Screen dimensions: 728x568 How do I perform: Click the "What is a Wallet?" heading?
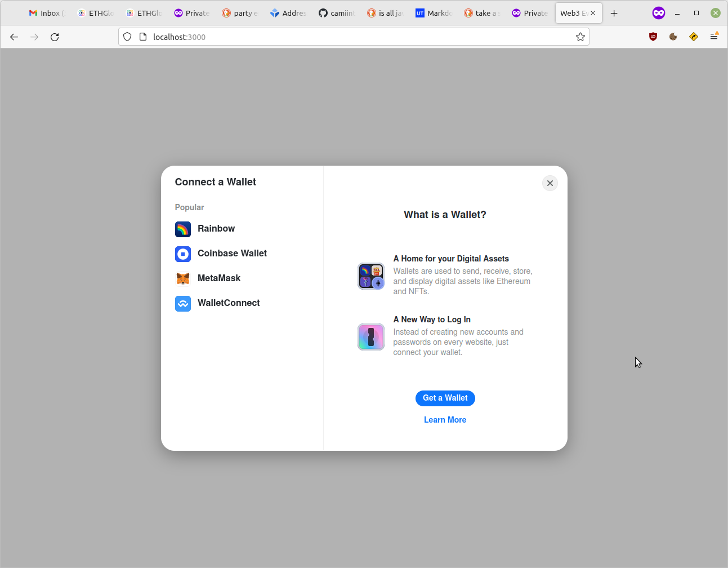[x=445, y=215]
